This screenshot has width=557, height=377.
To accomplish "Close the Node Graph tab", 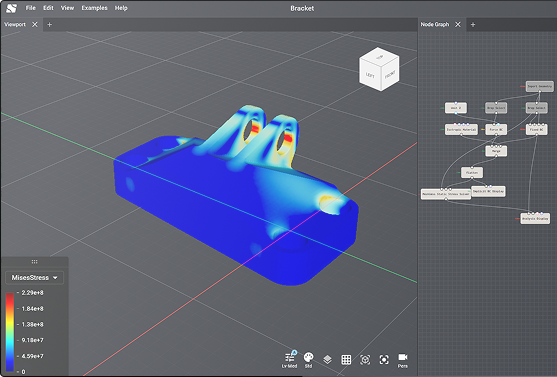I will [458, 25].
